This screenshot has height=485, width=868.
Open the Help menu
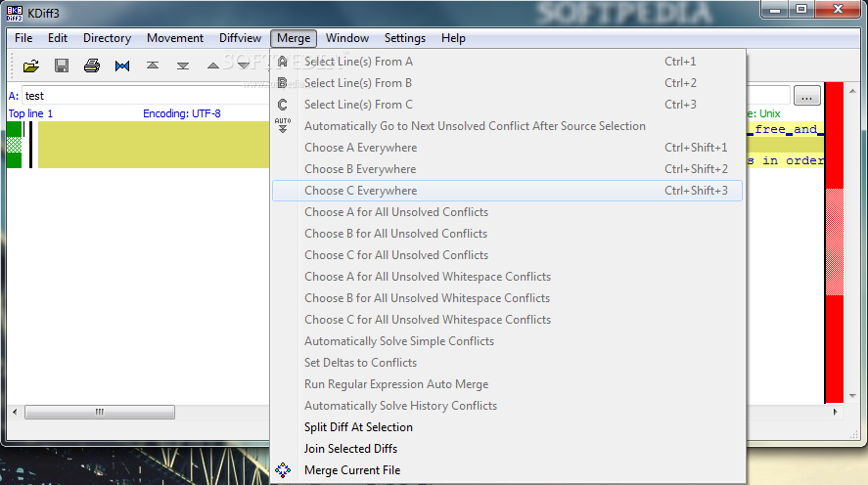click(453, 38)
